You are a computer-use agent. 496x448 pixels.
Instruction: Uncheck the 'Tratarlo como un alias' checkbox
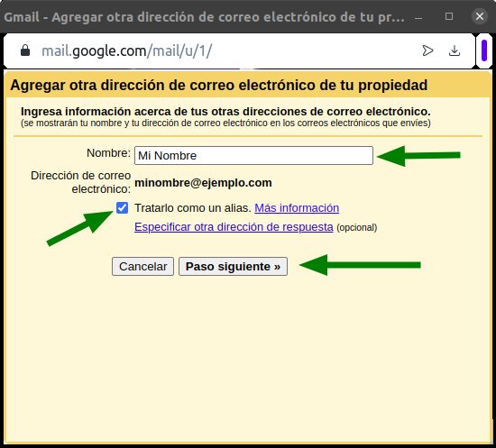pos(122,208)
